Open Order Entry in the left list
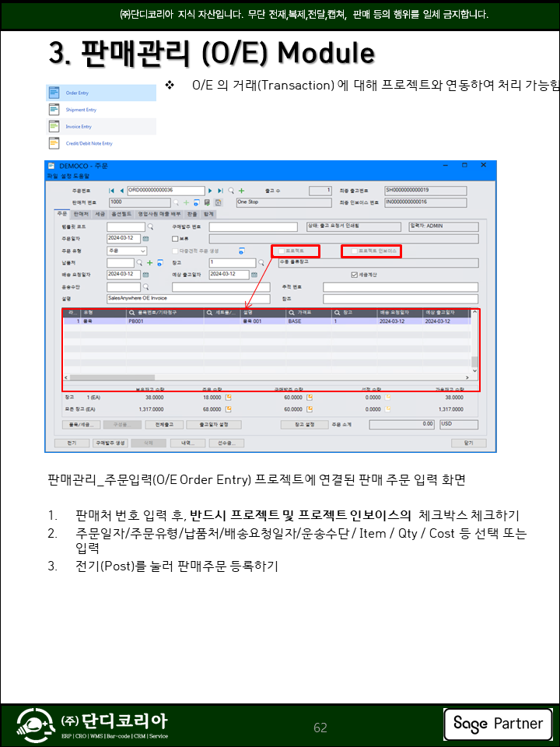This screenshot has height=747, width=560. 101,93
